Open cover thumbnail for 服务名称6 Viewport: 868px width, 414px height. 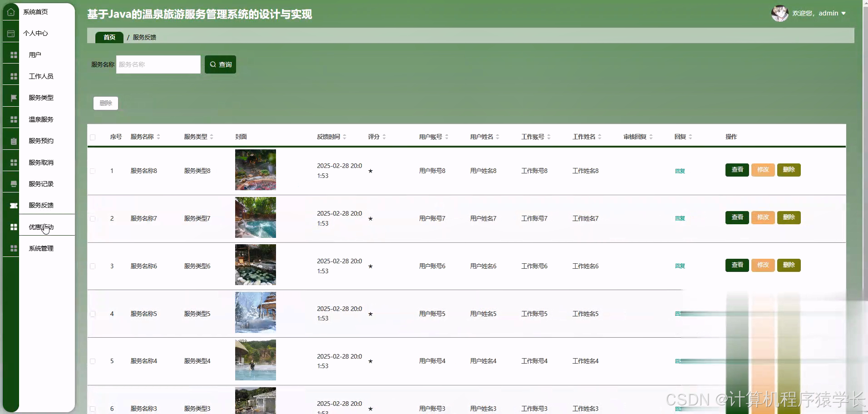click(256, 265)
